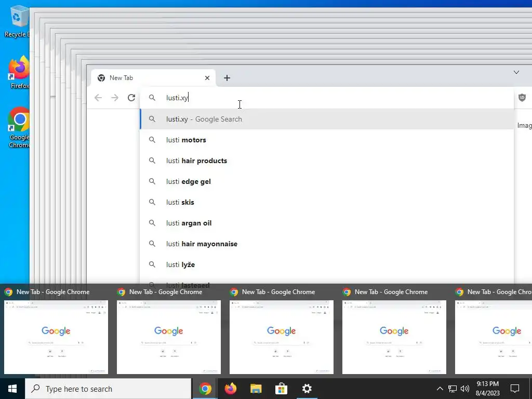Click magnifier icon in the address bar
Screen dimensions: 532x399
[152, 98]
